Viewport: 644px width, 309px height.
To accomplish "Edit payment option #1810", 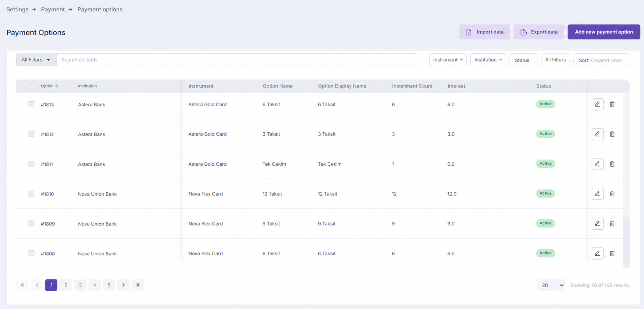I will (x=597, y=194).
